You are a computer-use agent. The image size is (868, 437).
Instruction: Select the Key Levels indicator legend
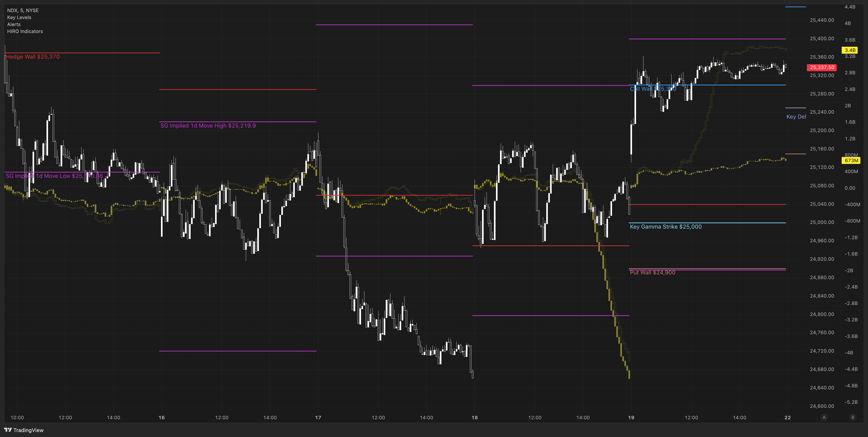(19, 18)
